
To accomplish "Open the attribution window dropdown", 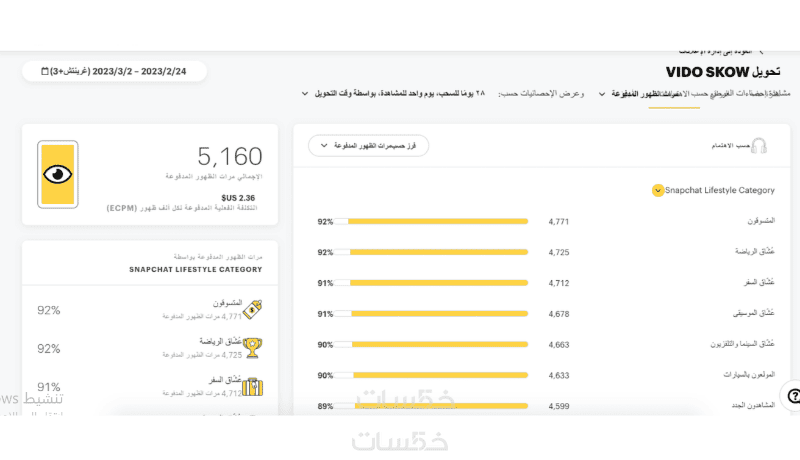I will coord(304,94).
